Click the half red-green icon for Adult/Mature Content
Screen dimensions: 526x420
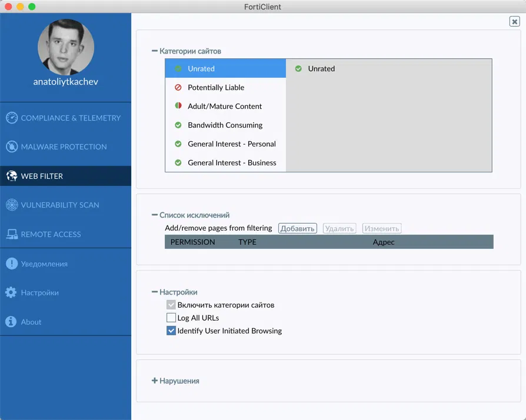coord(178,106)
